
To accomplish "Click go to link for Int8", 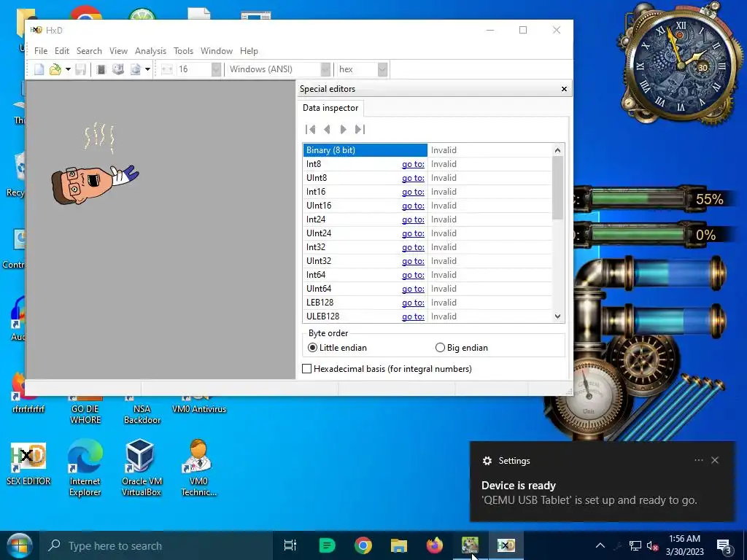I will coord(413,164).
